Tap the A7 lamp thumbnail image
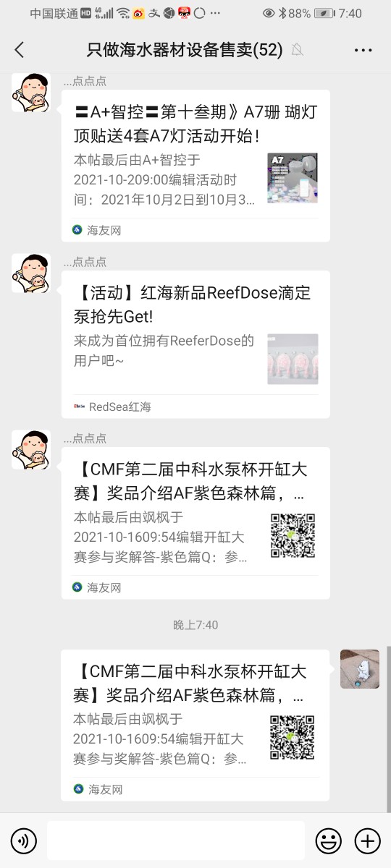391x868 pixels. coord(293,177)
